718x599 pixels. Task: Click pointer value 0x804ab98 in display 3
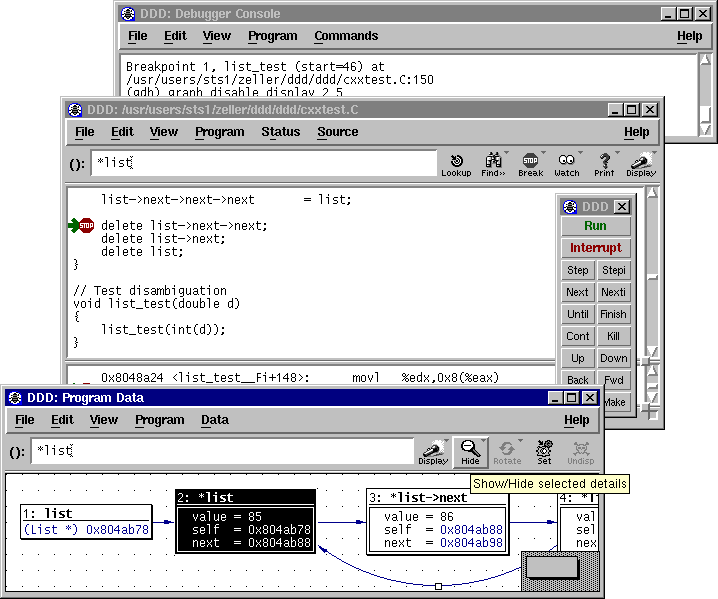471,543
